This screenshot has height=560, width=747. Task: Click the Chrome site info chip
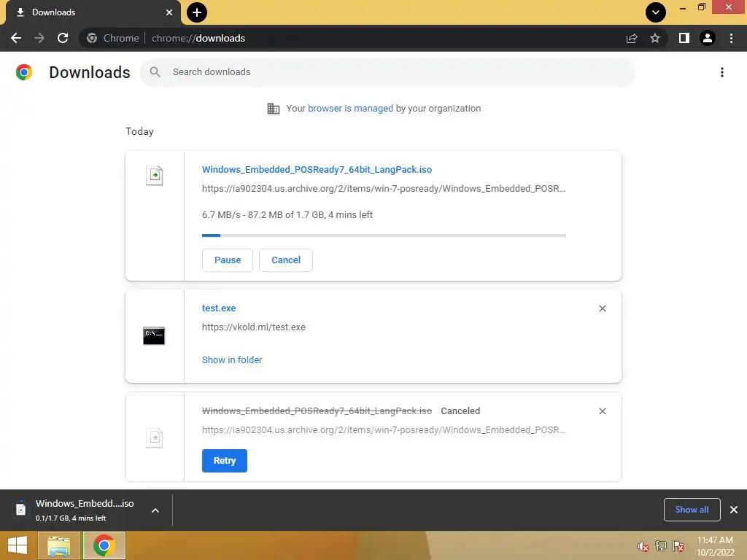point(113,38)
